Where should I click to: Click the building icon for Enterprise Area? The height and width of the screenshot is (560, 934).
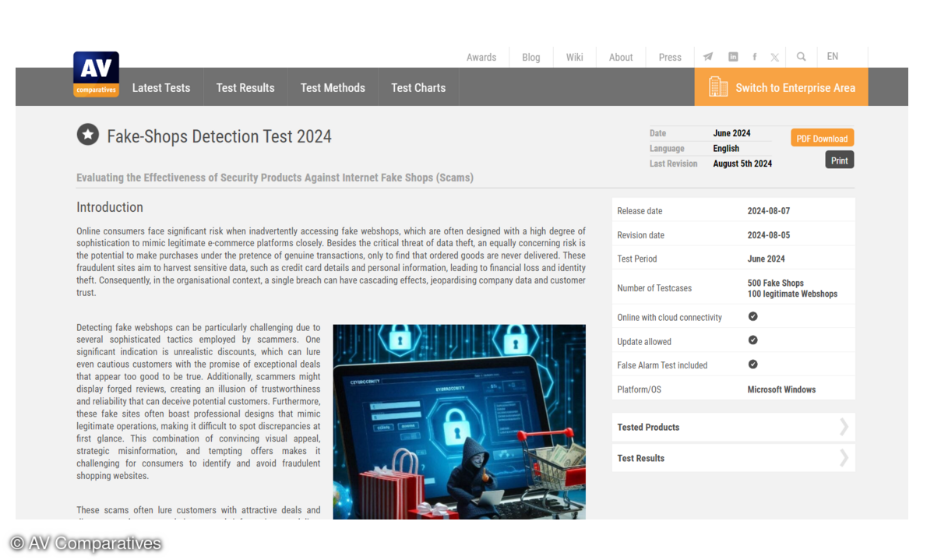717,87
